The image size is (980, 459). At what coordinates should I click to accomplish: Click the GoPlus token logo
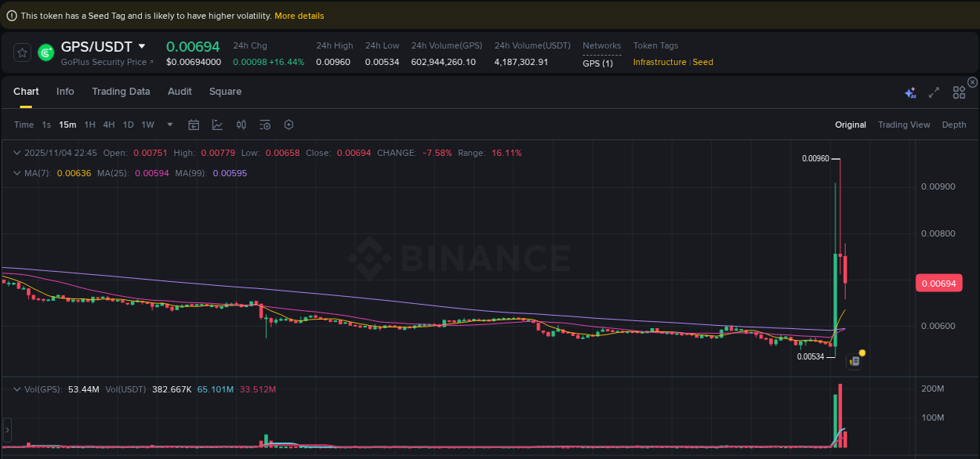click(x=45, y=53)
